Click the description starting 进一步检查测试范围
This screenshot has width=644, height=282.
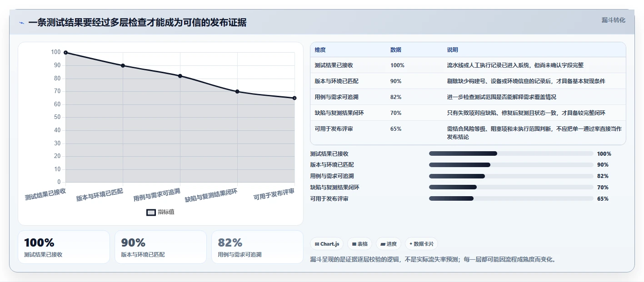(x=502, y=97)
